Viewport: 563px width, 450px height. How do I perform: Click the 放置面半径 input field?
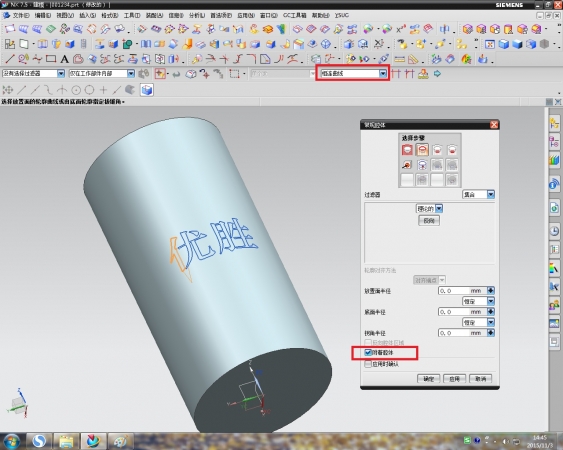(462, 290)
